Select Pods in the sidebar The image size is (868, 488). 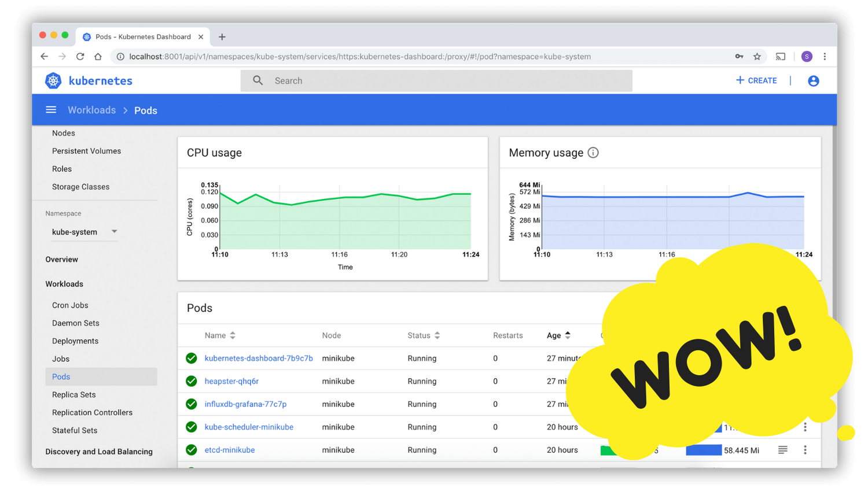[x=101, y=376]
